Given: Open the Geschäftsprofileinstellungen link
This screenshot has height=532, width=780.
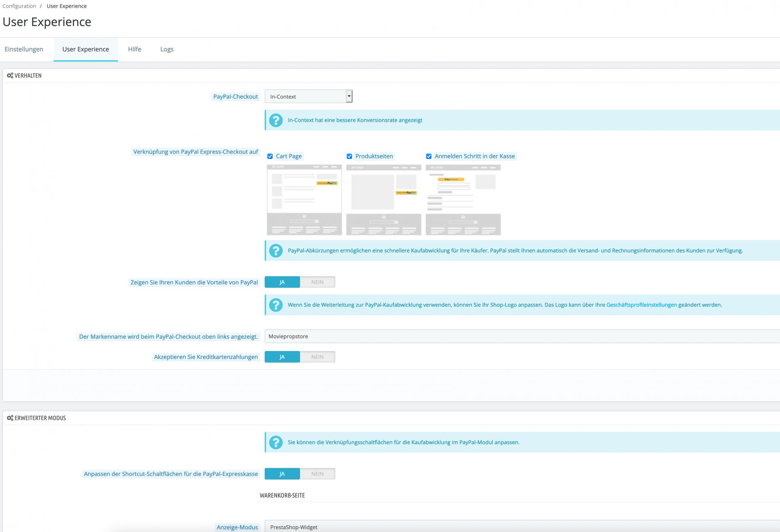Looking at the screenshot, I should tap(641, 305).
